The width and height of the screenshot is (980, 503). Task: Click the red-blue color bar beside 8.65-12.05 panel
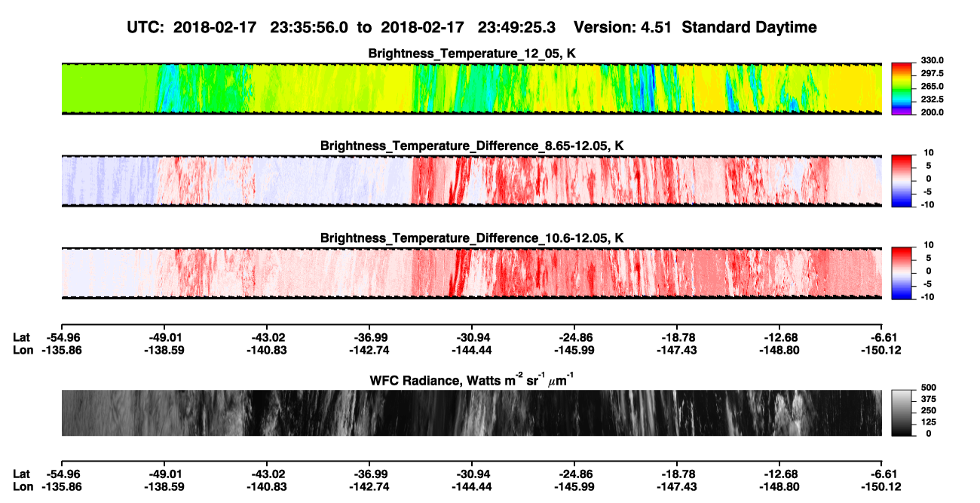click(902, 181)
